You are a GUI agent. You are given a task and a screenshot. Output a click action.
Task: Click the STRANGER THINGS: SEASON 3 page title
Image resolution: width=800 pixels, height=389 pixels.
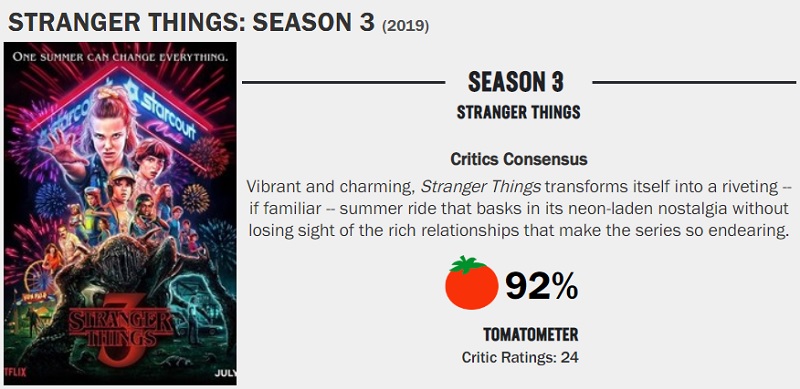pos(192,22)
